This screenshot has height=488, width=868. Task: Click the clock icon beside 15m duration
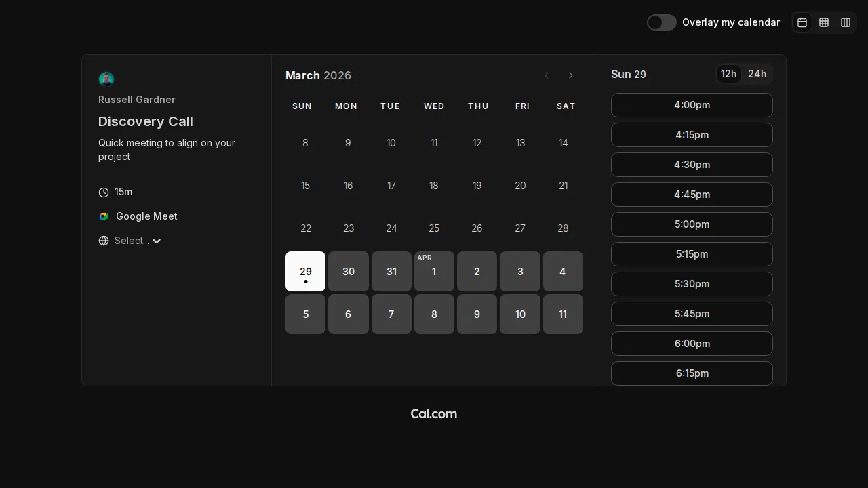tap(103, 192)
